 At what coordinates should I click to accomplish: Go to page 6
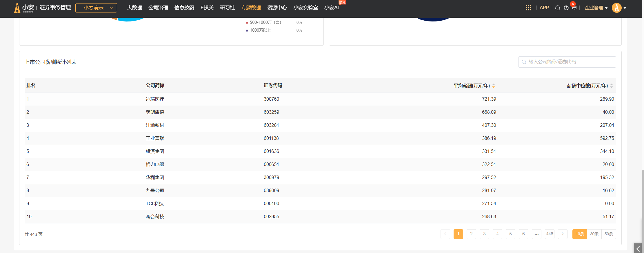pos(523,234)
